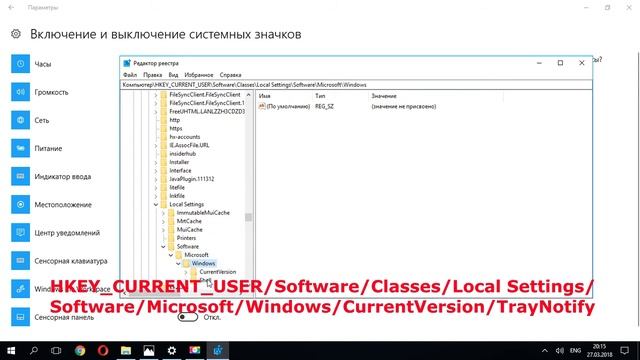640x360 pixels.
Task: Click the Индикатор ввода icon in Settings
Action: (20, 177)
